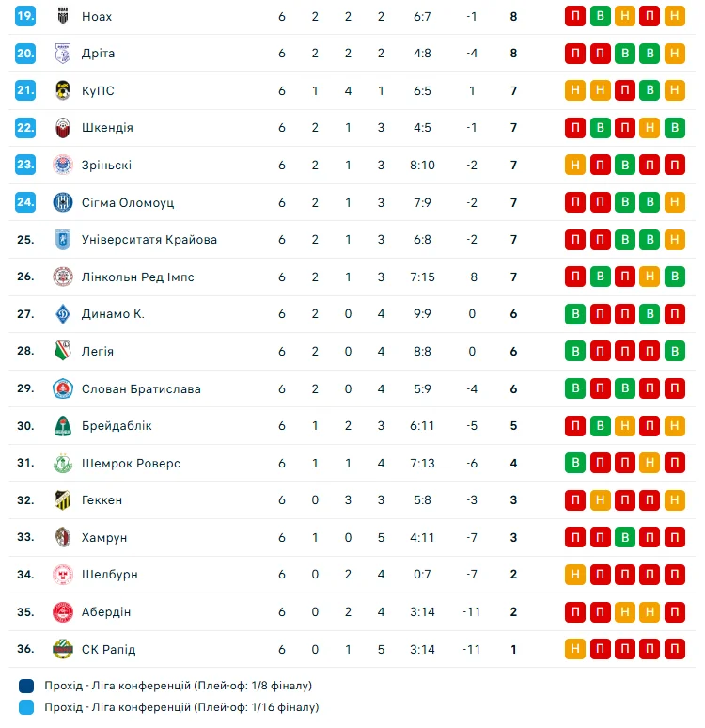Screen dimensions: 705x728
Task: Click the Ноах club crest icon
Action: click(x=63, y=16)
